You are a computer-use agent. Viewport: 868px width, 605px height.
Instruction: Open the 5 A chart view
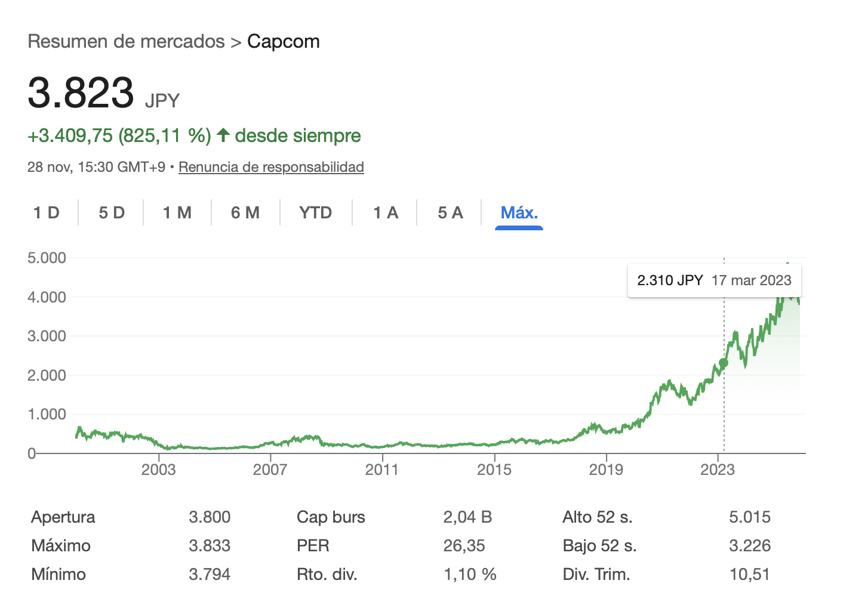click(450, 213)
